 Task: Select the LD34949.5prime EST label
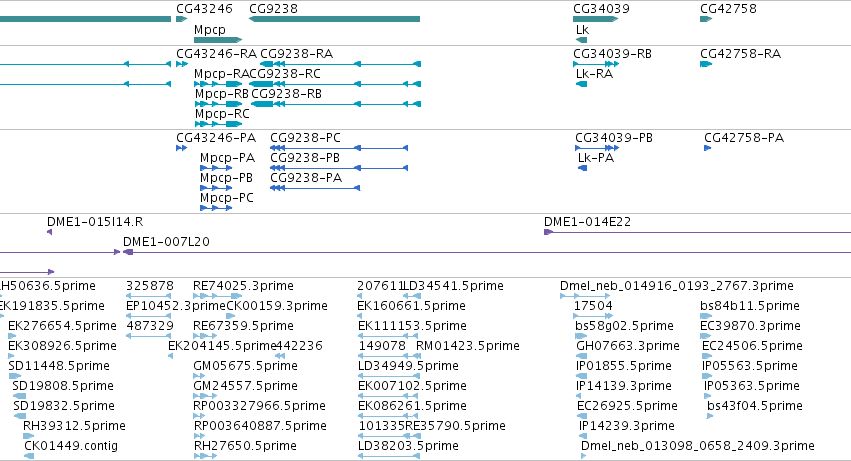pos(408,365)
